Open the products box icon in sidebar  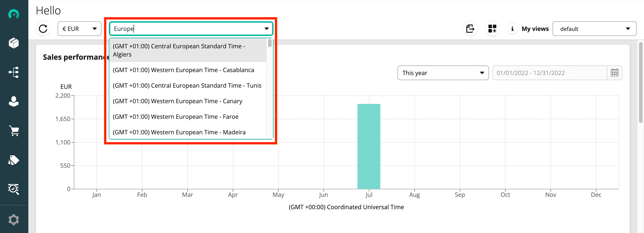pyautogui.click(x=14, y=43)
